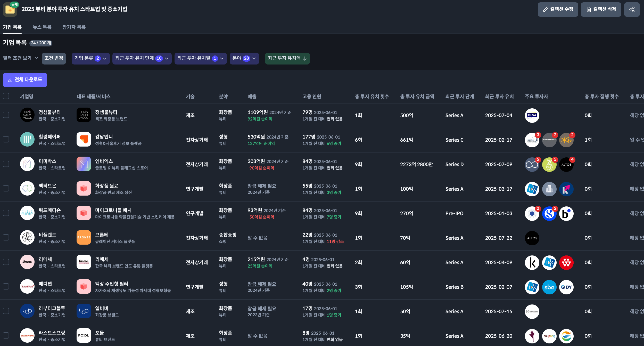Check the 리메세 row checkbox
Viewport: 644px width, 346px height.
pos(6,262)
